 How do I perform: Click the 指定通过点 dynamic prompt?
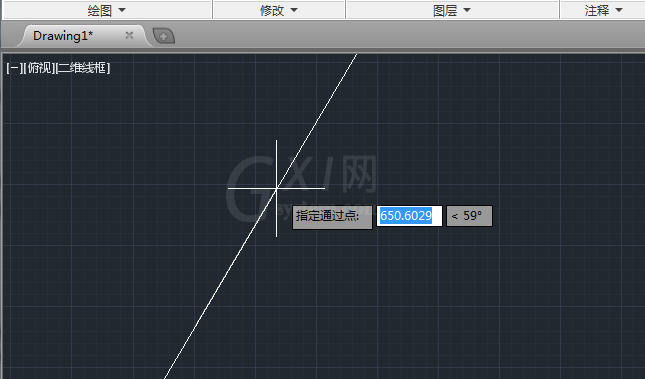[332, 217]
